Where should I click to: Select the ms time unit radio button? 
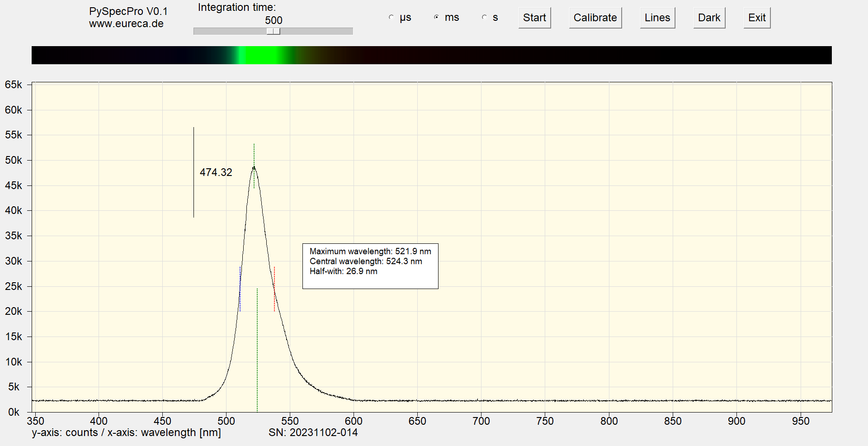pos(436,17)
